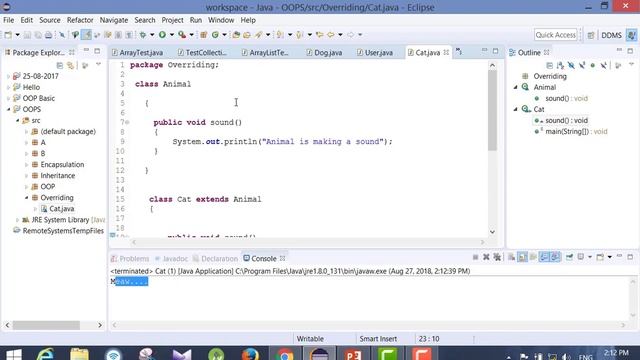
Task: Click Open Console icon in console toolbar
Action: tap(600, 257)
